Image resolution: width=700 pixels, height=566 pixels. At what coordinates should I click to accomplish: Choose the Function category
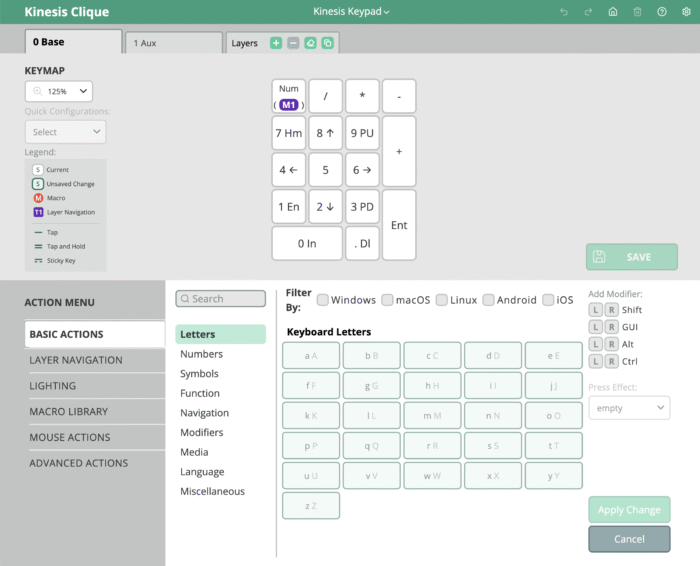200,393
